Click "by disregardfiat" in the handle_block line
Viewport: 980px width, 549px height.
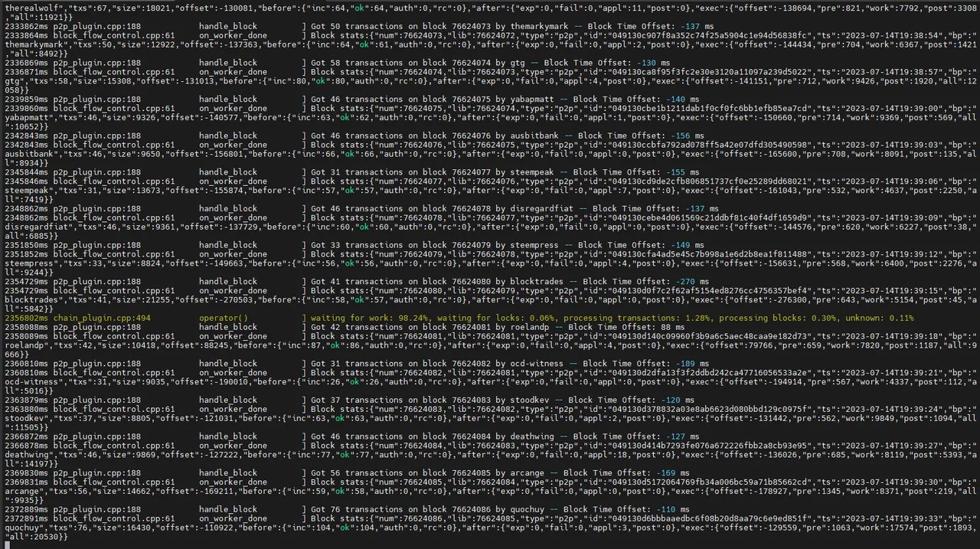[534, 208]
